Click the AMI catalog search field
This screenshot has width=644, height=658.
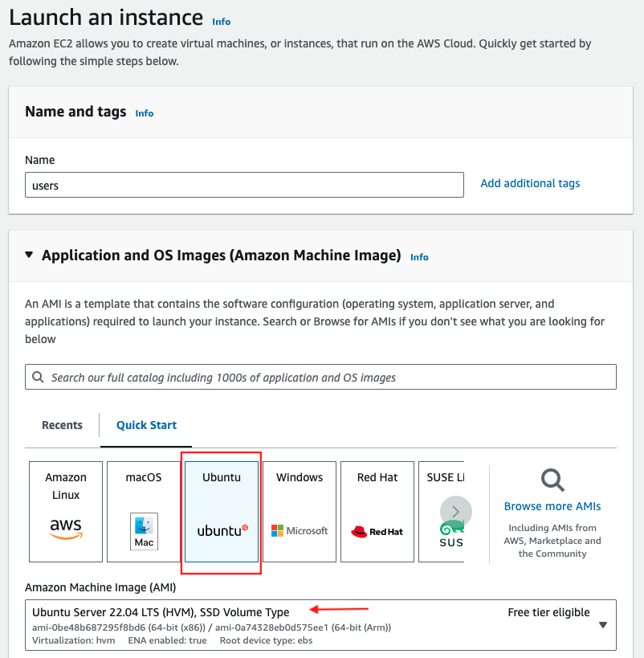pos(320,377)
